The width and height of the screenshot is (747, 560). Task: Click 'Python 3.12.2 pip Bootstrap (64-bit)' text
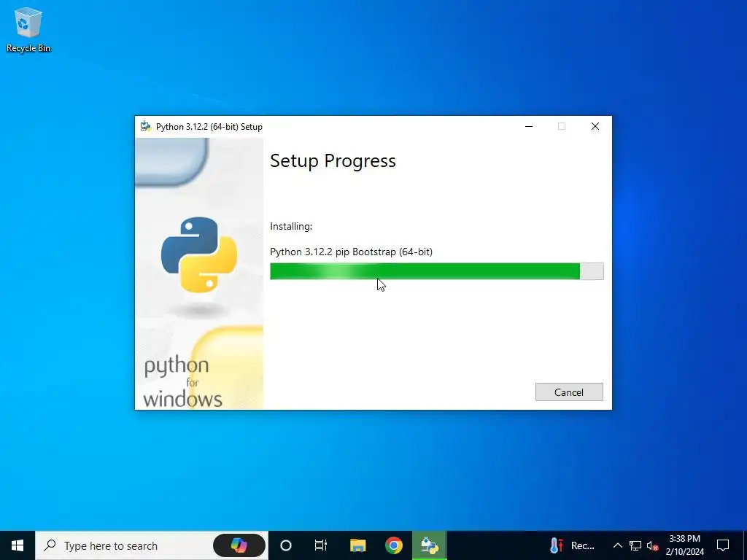click(x=351, y=252)
